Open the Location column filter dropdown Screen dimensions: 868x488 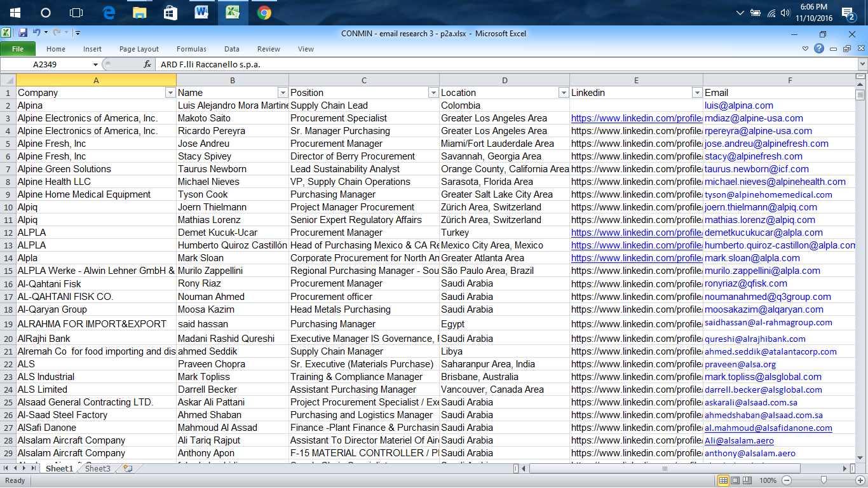coord(563,93)
